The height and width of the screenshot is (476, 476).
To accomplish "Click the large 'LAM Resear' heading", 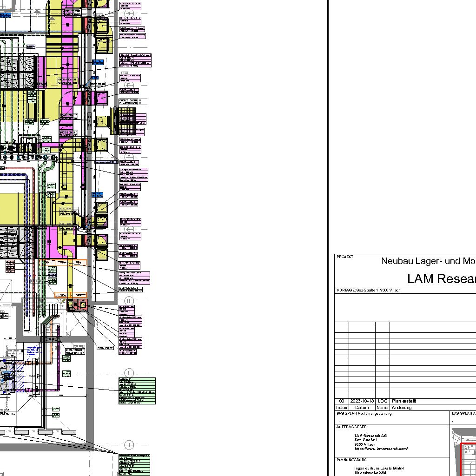I will pyautogui.click(x=442, y=279).
